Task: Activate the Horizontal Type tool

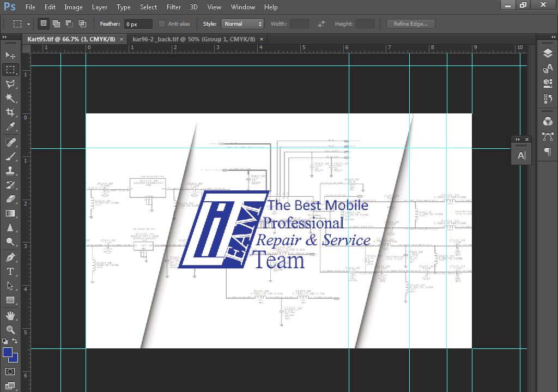Action: coord(10,271)
